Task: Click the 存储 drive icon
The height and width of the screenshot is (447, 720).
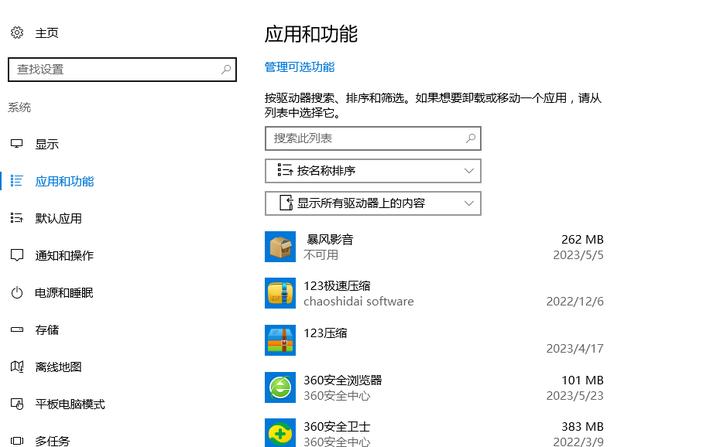Action: (17, 329)
